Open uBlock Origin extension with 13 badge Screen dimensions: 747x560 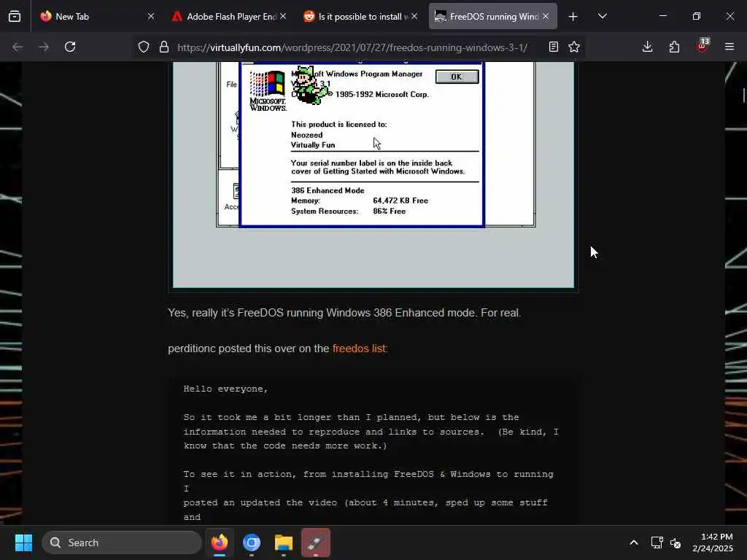703,46
